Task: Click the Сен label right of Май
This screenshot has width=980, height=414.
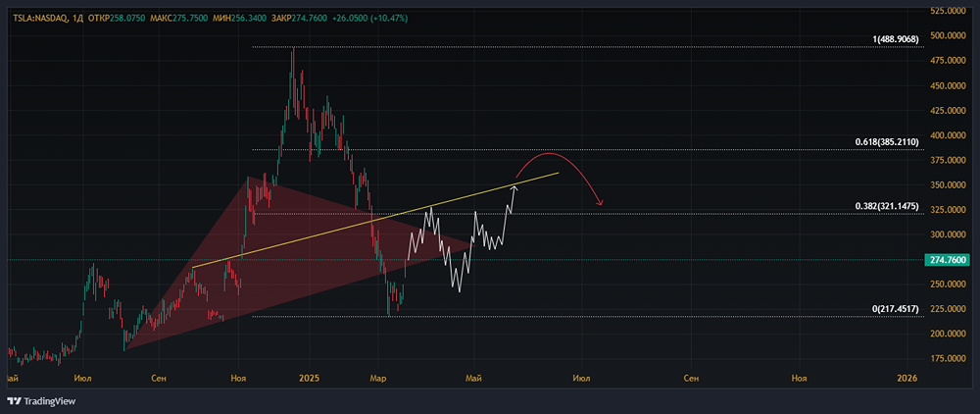Action: [x=690, y=379]
